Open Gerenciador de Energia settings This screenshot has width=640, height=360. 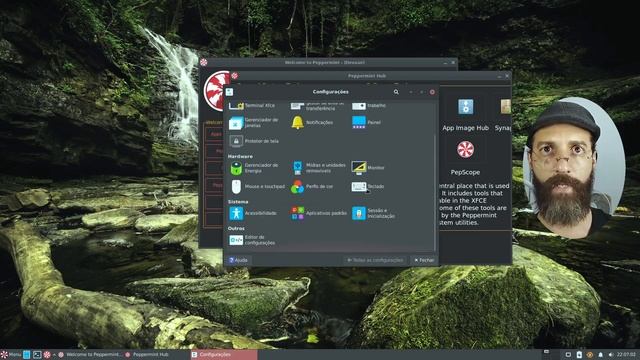pos(253,168)
